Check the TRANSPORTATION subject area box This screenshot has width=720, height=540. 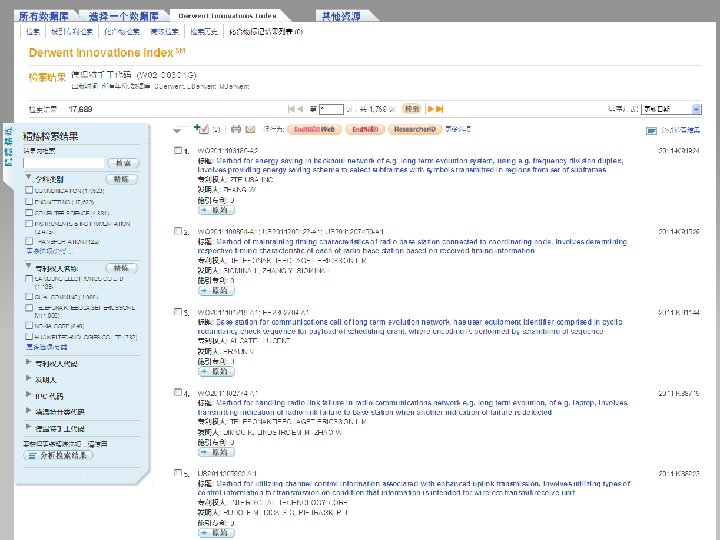point(29,241)
